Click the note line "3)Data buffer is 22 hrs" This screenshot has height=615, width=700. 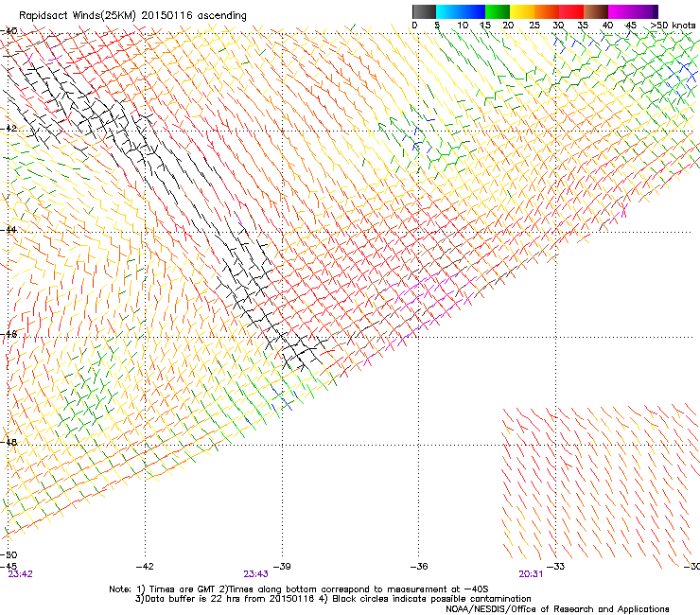pos(333,599)
